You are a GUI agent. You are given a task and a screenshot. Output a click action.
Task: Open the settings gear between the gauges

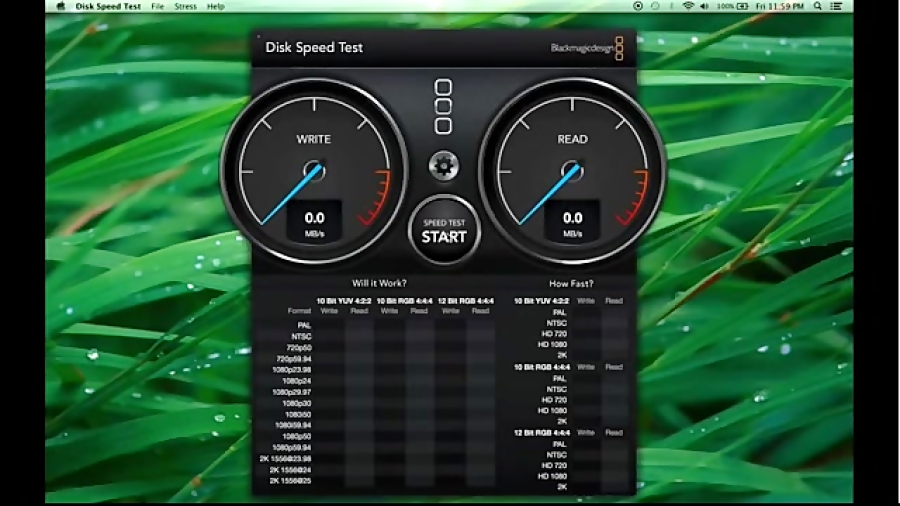tap(443, 166)
